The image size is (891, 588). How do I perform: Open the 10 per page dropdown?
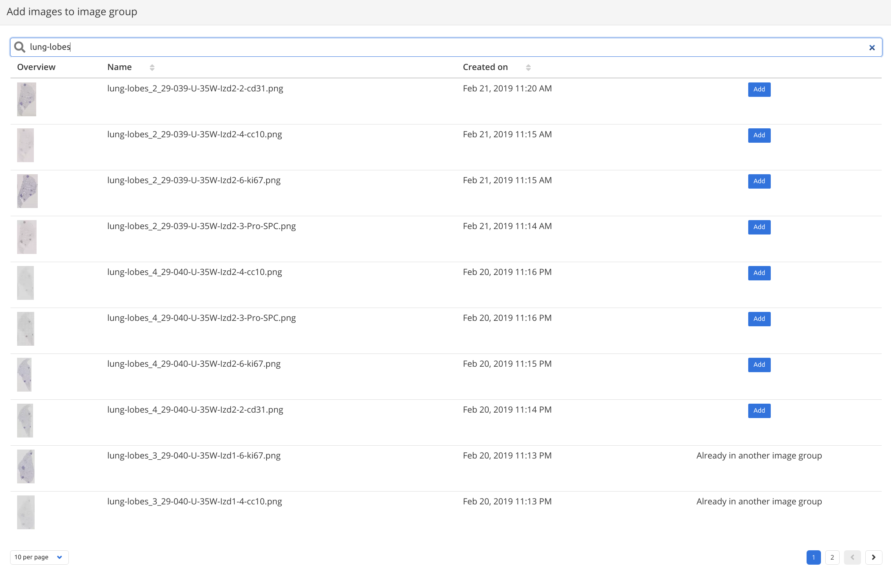39,557
